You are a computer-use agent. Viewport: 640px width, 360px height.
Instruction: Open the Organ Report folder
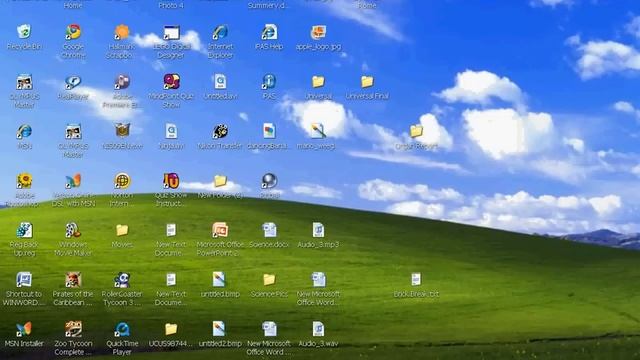pos(416,131)
